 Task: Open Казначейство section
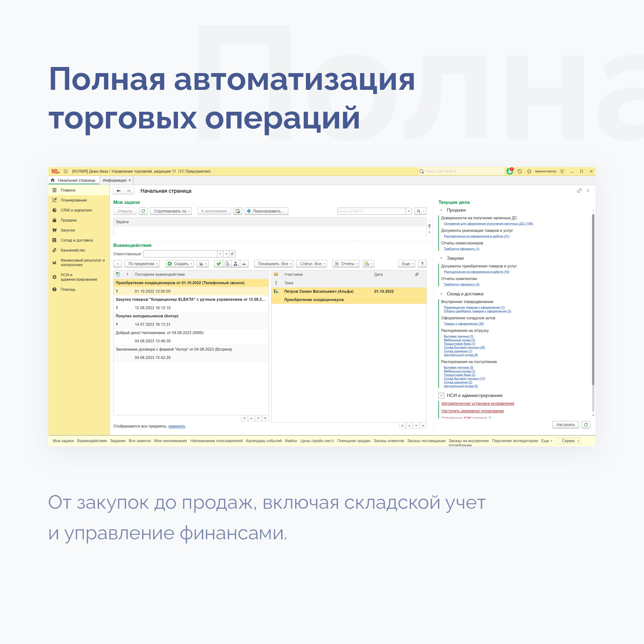click(x=79, y=250)
